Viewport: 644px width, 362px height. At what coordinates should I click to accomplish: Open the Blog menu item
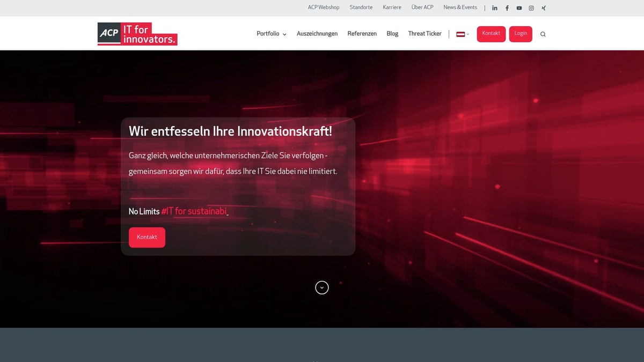coord(392,33)
